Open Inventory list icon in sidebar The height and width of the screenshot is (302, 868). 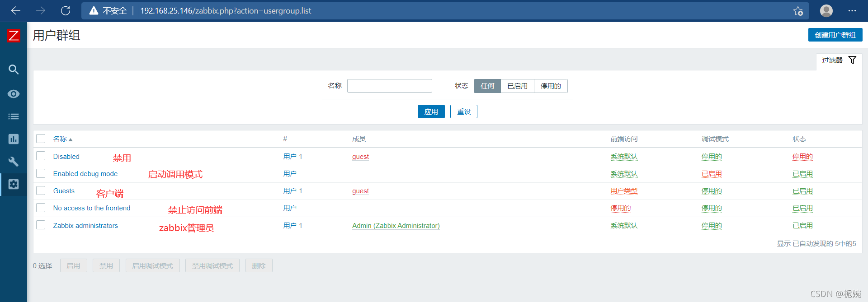(x=14, y=116)
